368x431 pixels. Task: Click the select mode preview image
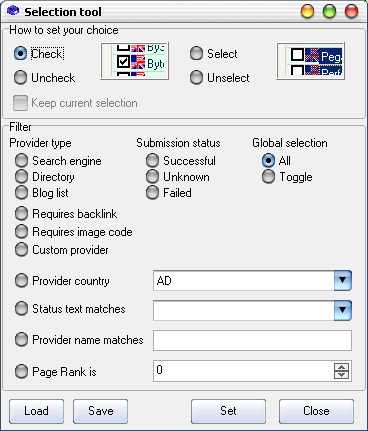point(310,61)
